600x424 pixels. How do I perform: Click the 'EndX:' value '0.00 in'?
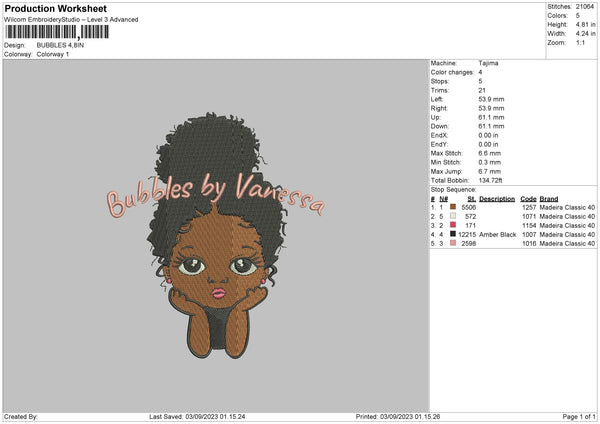(488, 135)
